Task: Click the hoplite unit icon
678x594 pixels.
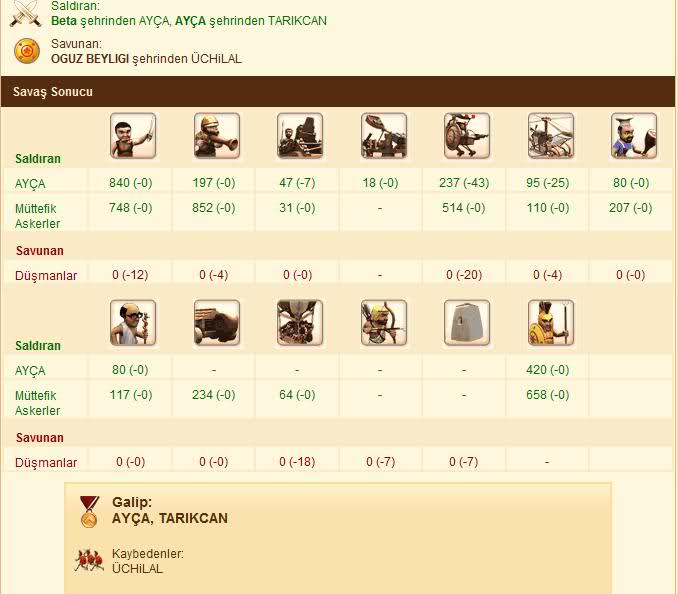Action: pos(550,323)
